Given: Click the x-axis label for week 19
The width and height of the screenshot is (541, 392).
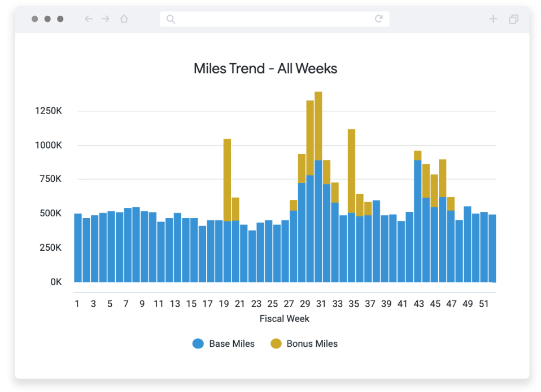Looking at the screenshot, I should pyautogui.click(x=224, y=304).
